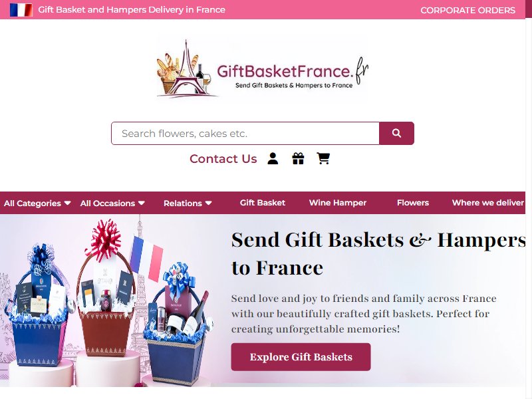Click the CORPORATE ORDERS link
This screenshot has width=532, height=399.
click(468, 10)
